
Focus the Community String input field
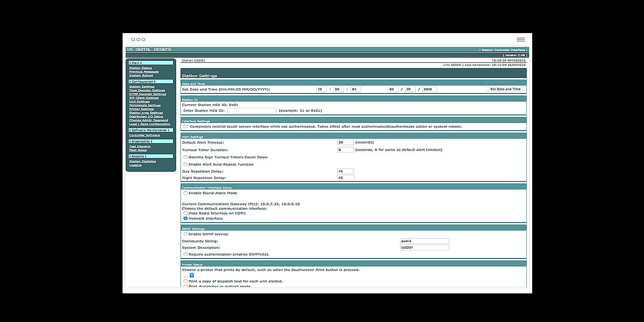[x=424, y=241]
